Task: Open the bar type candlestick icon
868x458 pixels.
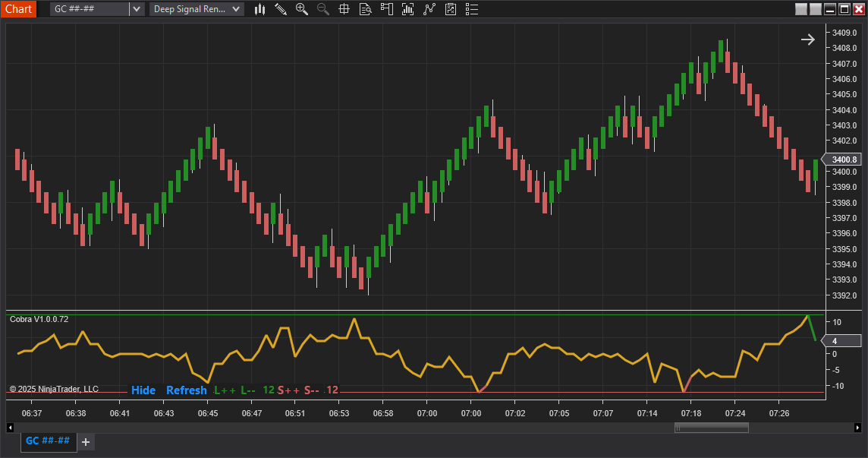Action: click(x=260, y=9)
